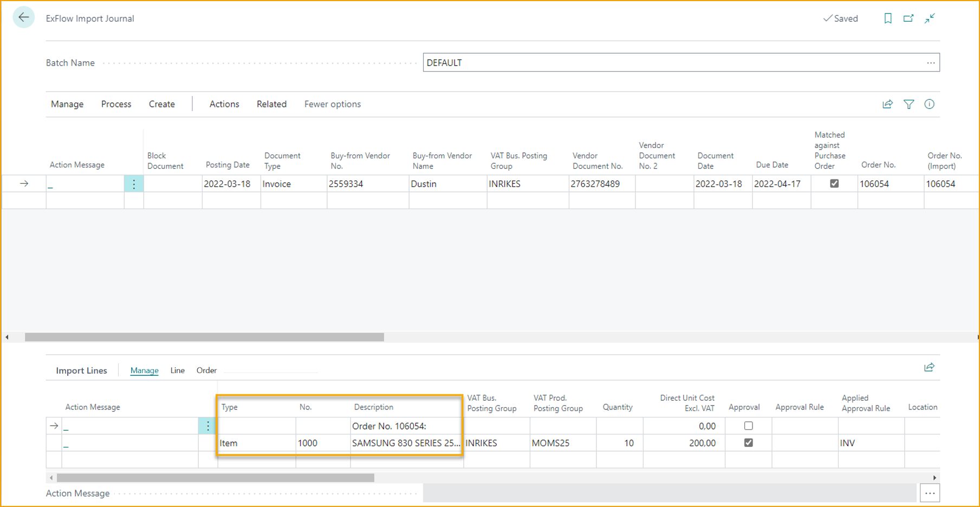Collapse the page to normal view
980x507 pixels.
coord(930,18)
